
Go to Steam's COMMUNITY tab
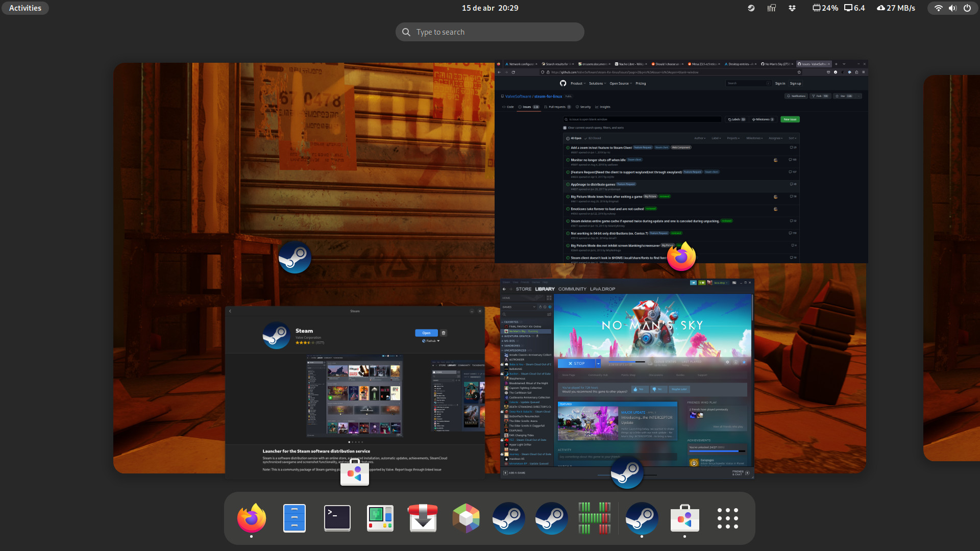[572, 289]
